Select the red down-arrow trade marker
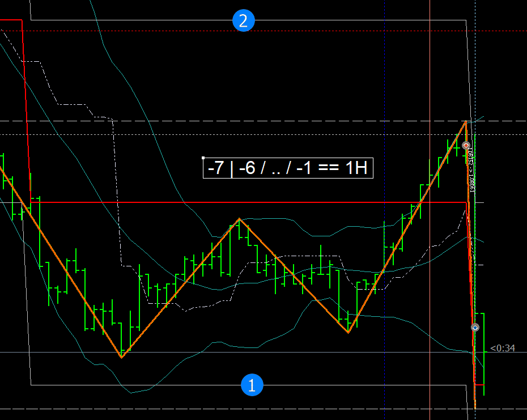 click(466, 146)
